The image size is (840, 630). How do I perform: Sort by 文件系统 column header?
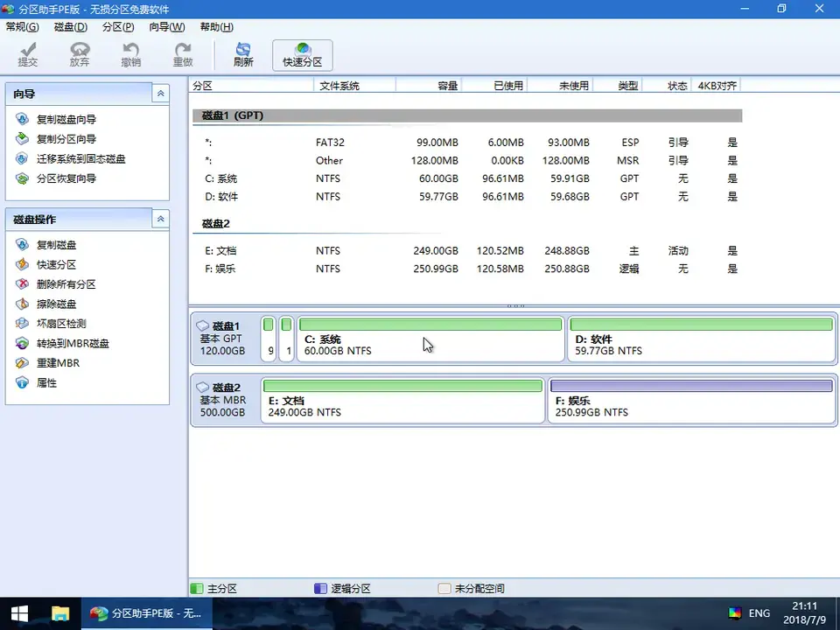click(339, 86)
